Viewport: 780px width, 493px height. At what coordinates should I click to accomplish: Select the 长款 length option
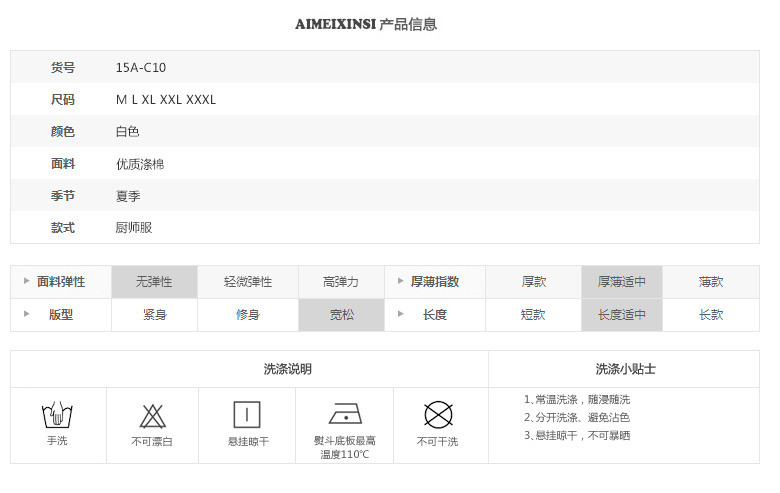click(x=711, y=315)
